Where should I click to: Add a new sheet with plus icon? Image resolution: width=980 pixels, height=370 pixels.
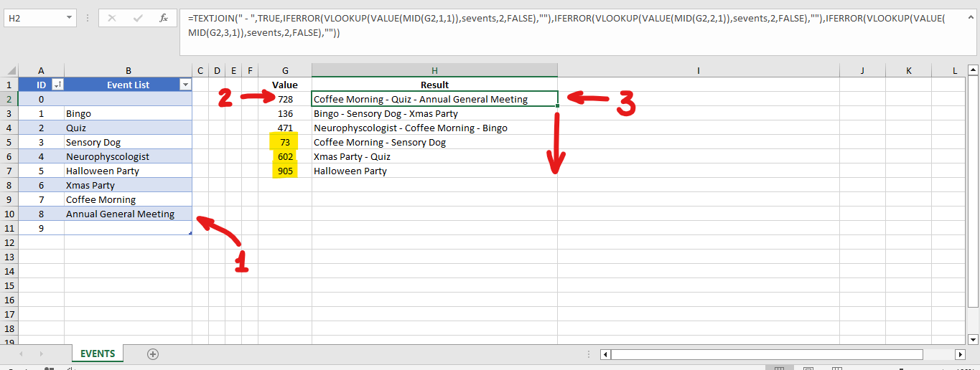point(152,354)
